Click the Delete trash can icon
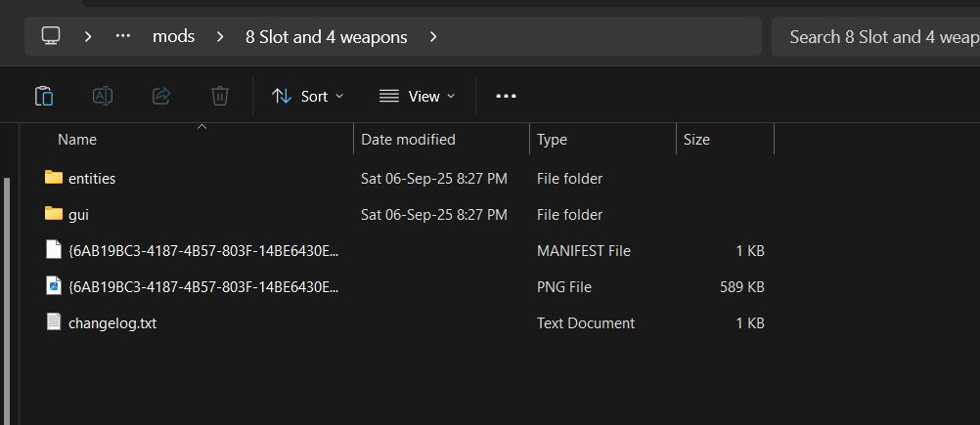Image resolution: width=980 pixels, height=425 pixels. click(x=220, y=96)
